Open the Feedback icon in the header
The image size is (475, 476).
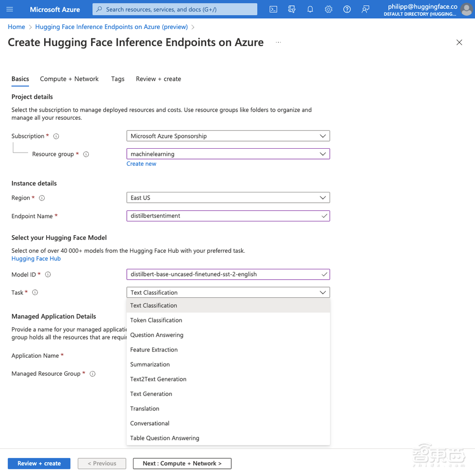pos(365,9)
